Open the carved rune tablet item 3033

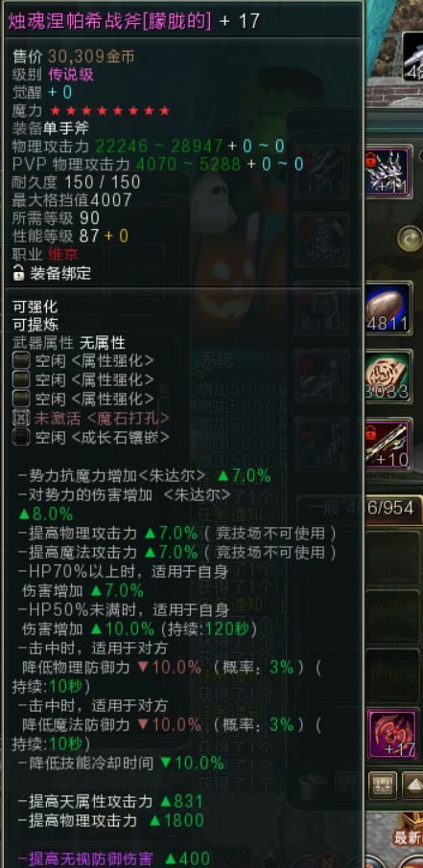pyautogui.click(x=388, y=377)
